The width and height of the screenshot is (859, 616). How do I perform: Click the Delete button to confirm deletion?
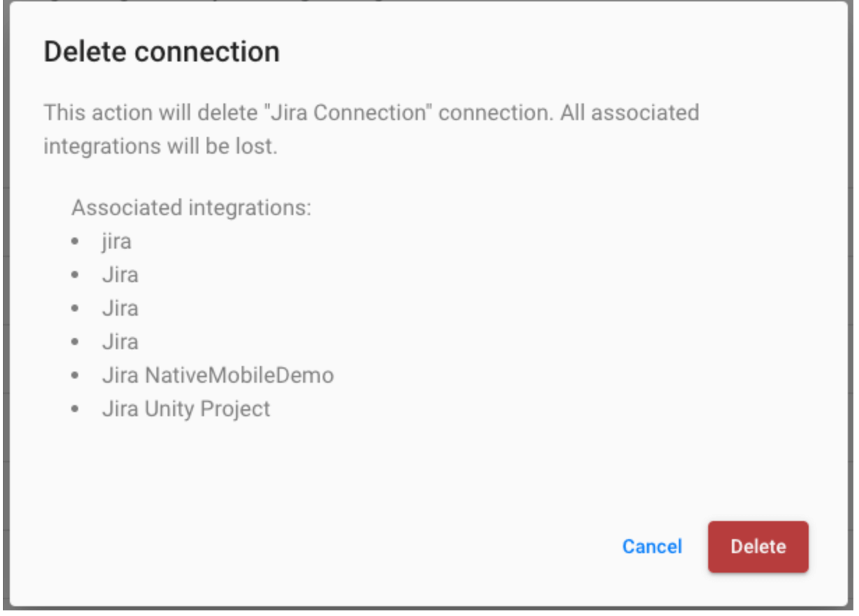pos(758,548)
